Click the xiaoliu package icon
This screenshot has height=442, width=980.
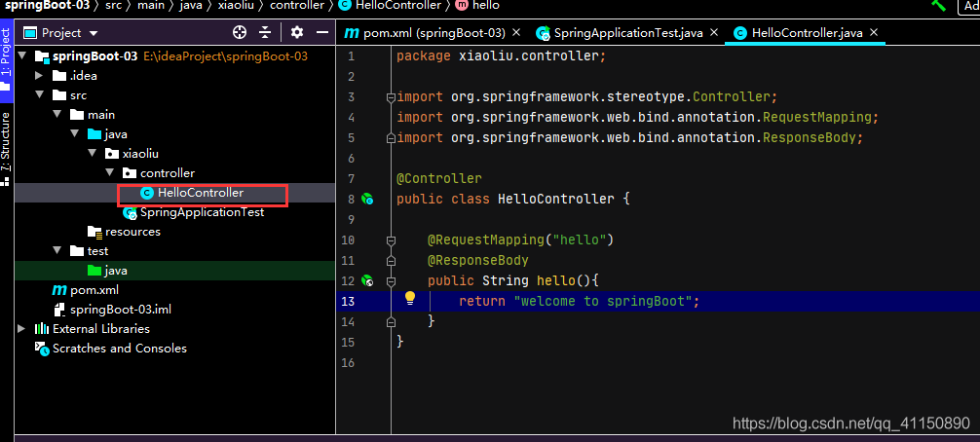tap(112, 154)
